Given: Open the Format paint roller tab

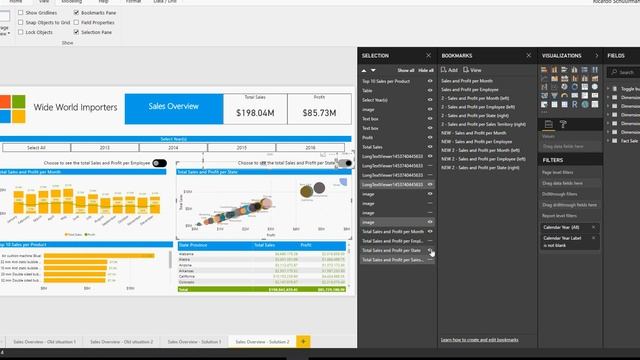Looking at the screenshot, I should click(563, 124).
